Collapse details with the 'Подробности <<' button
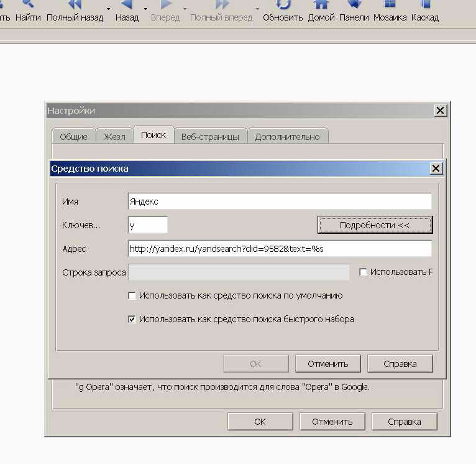Viewport: 476px width, 464px height. tap(374, 225)
